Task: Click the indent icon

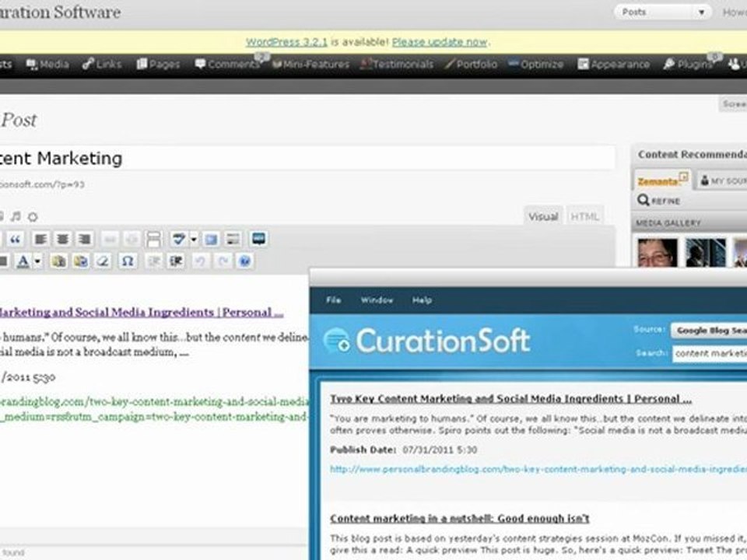Action: [x=177, y=261]
